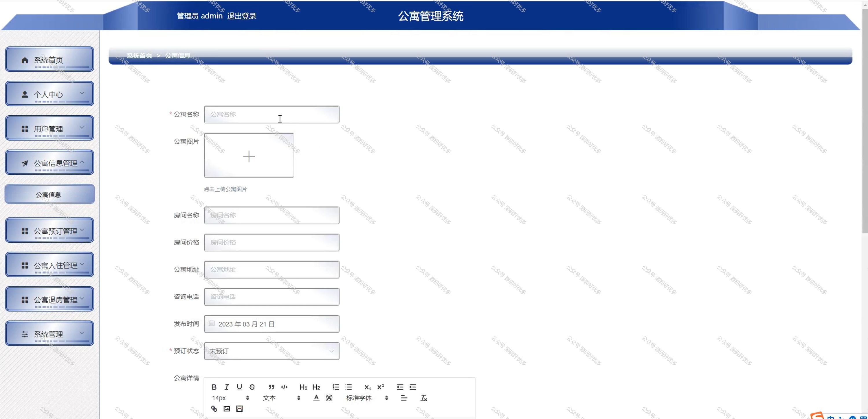
Task: Focus the 房间名称 input field
Action: coord(271,215)
